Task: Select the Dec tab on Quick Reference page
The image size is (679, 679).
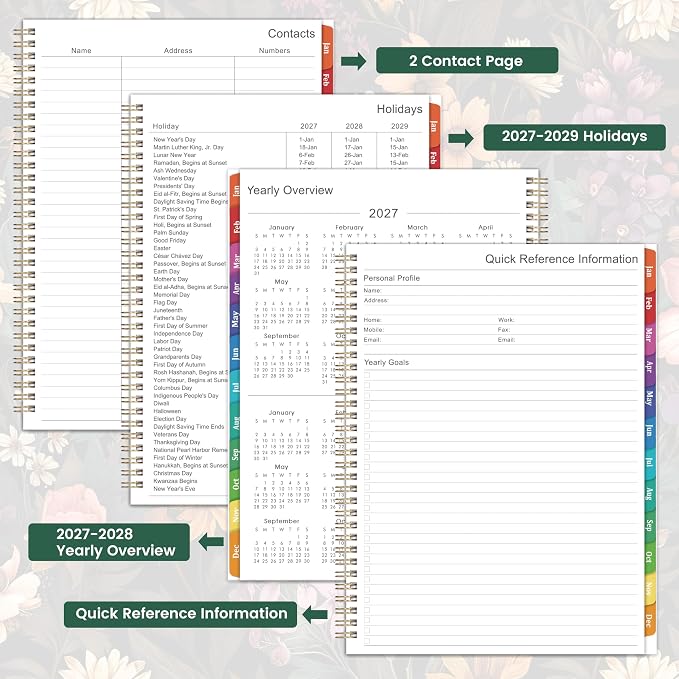Action: 650,620
